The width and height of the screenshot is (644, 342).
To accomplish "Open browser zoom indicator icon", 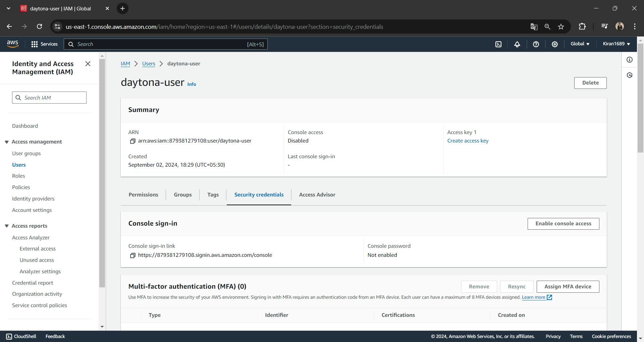I will pyautogui.click(x=547, y=26).
